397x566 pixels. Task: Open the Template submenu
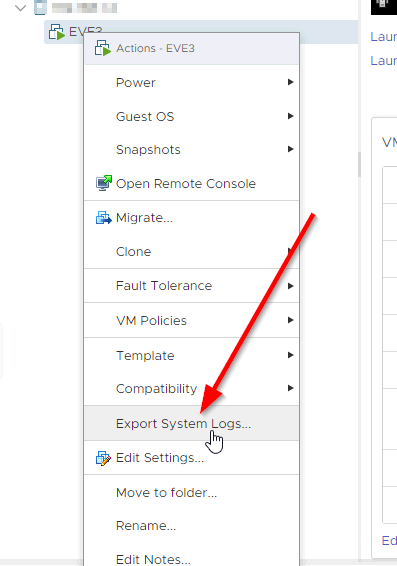[192, 356]
